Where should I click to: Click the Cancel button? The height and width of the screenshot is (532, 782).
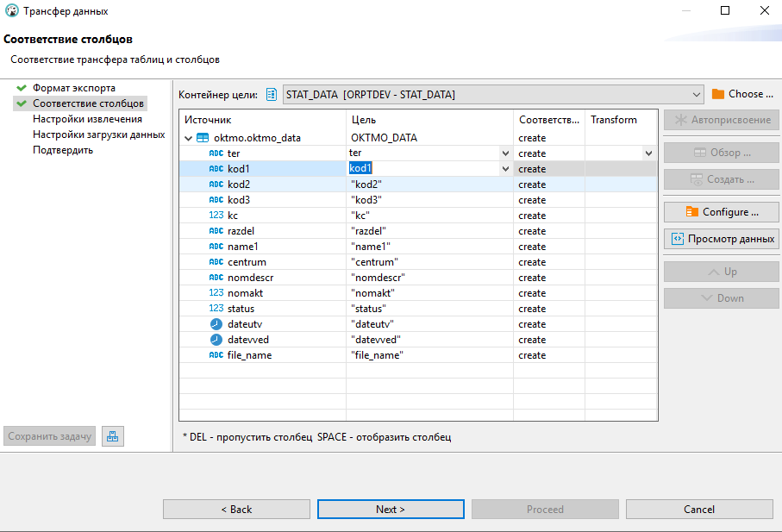pos(699,509)
